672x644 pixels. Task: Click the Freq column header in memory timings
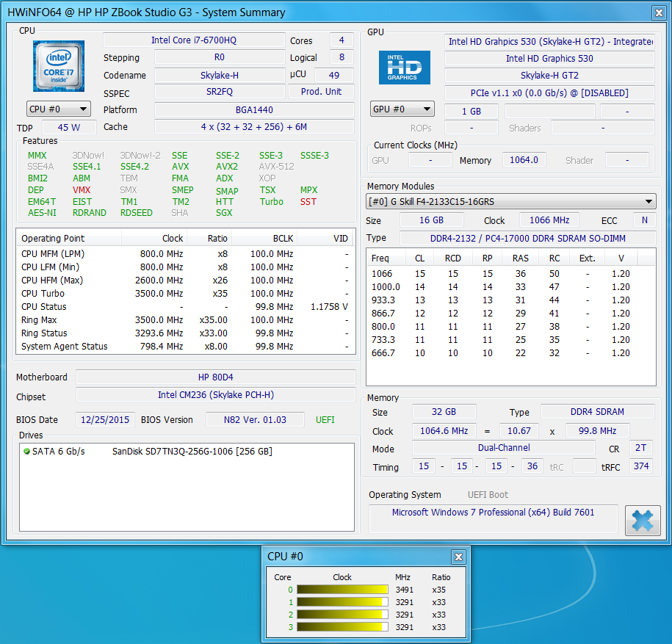tap(386, 258)
